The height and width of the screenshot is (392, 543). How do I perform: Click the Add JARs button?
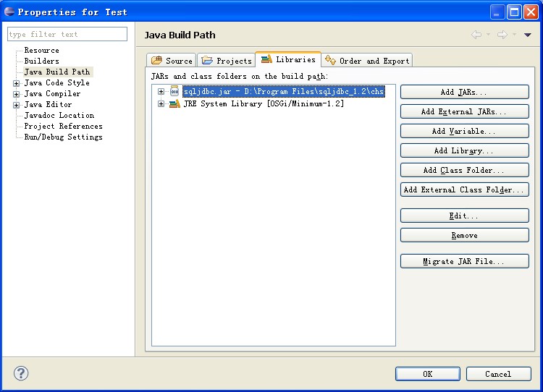(464, 92)
